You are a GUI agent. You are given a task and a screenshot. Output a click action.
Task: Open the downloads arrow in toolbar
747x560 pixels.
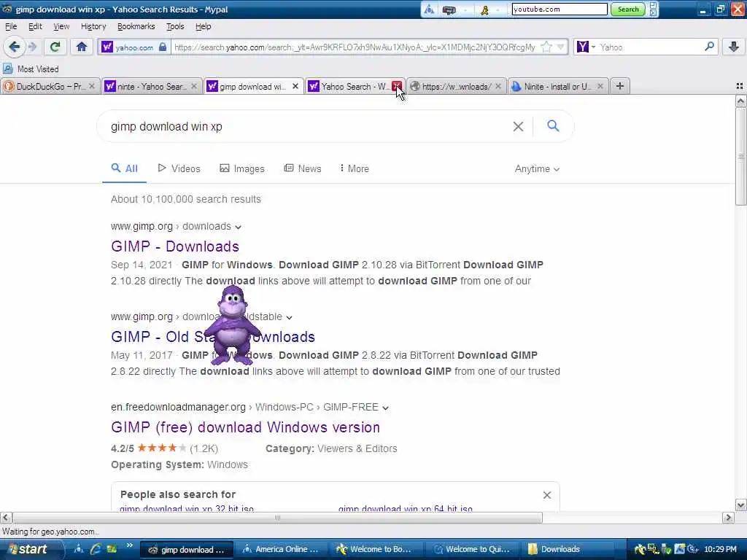point(734,47)
